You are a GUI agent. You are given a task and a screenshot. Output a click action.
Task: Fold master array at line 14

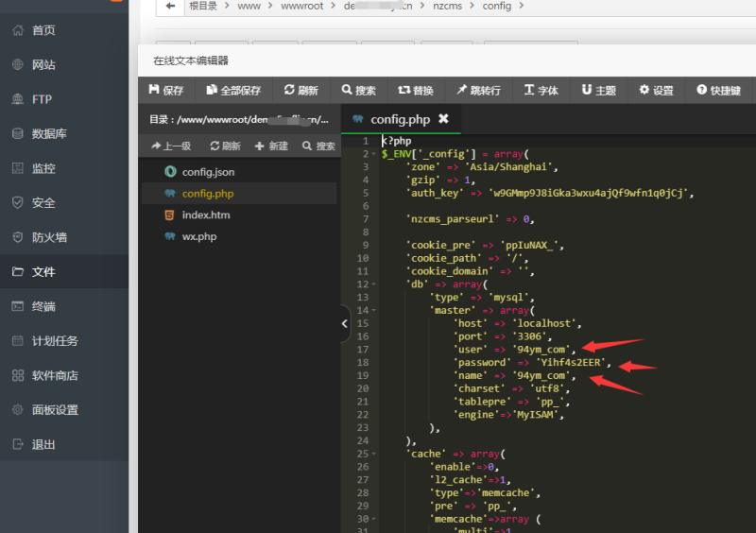[x=373, y=310]
